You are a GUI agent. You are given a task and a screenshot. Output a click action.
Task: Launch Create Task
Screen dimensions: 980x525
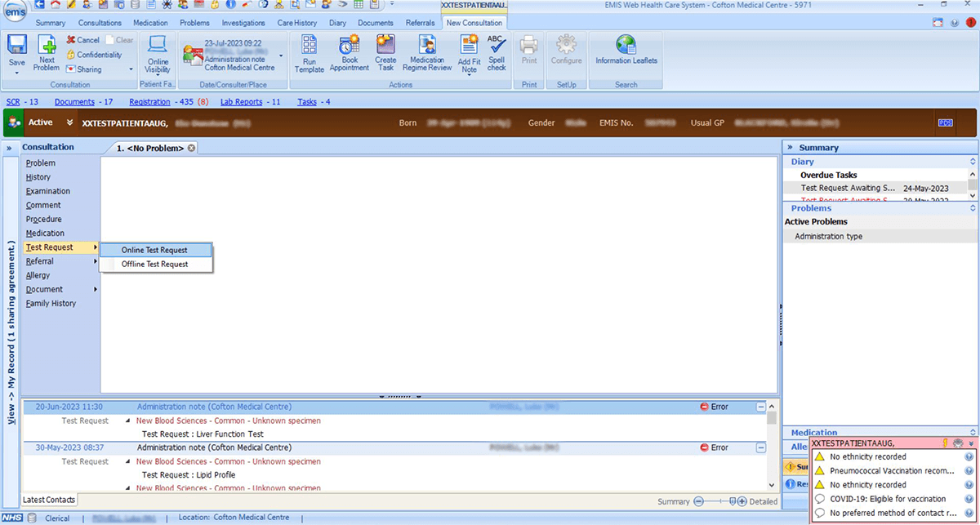(x=385, y=51)
